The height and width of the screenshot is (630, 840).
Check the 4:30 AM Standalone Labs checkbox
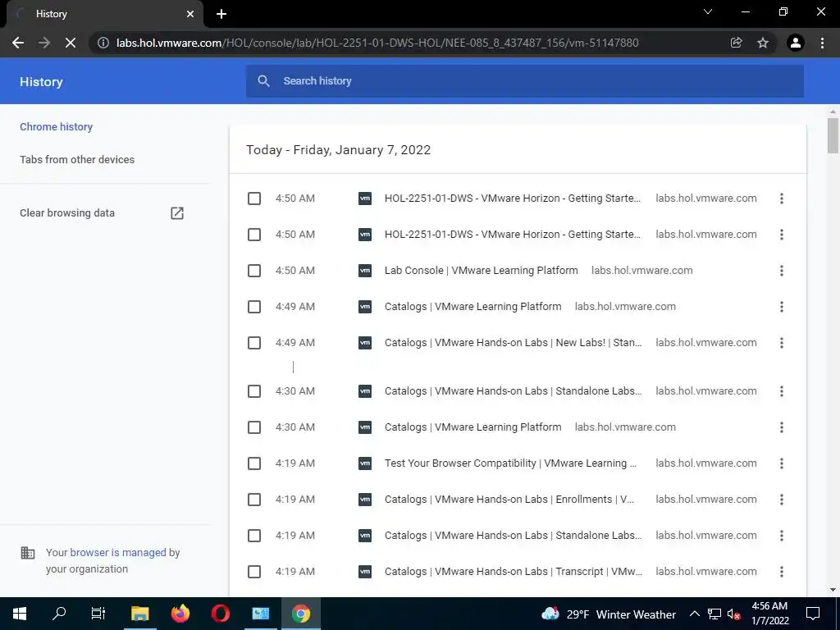[254, 391]
